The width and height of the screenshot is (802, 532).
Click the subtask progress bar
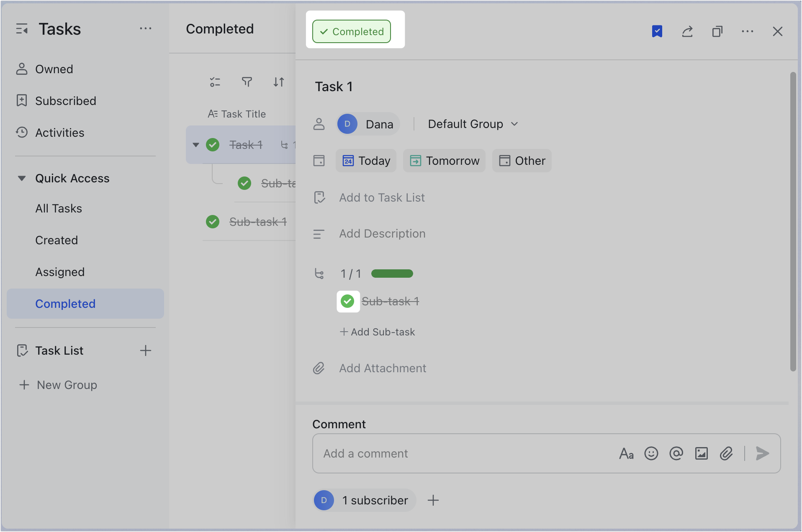pyautogui.click(x=392, y=274)
